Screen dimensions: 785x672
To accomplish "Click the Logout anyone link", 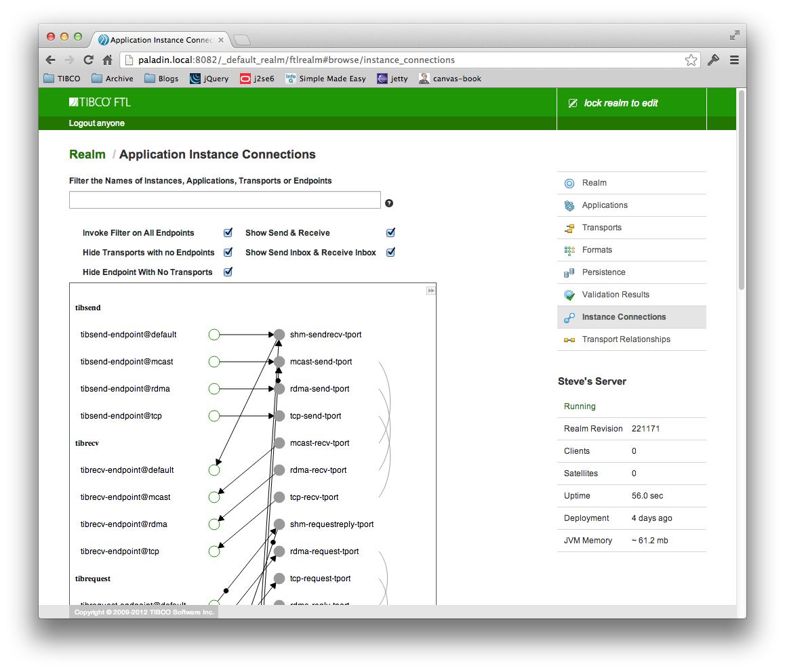I will 97,123.
